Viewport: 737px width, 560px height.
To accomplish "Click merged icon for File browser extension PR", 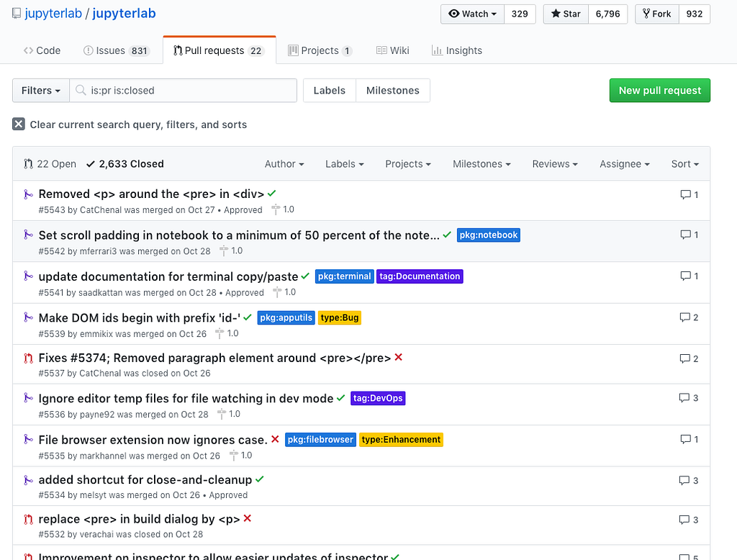I will 28,440.
